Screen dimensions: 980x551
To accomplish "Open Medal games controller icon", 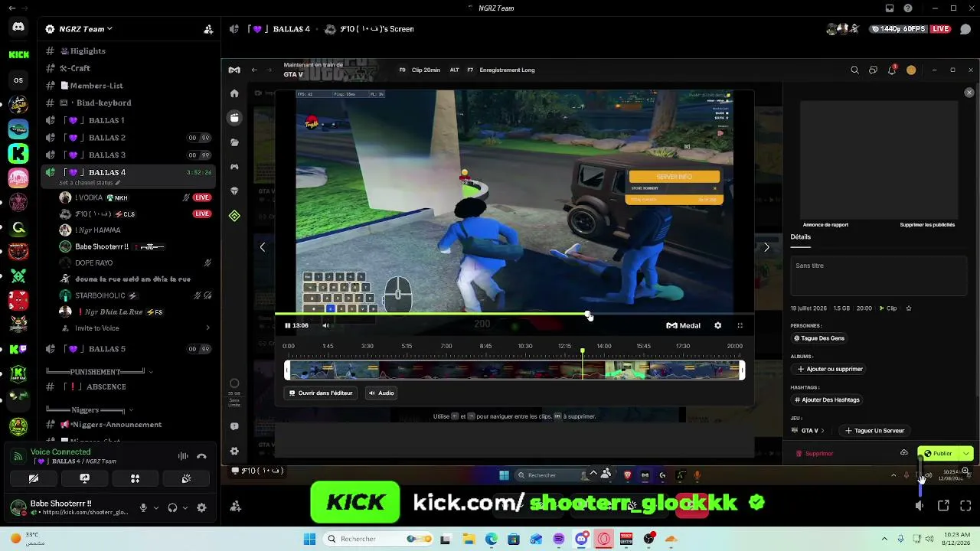I will 234,167.
